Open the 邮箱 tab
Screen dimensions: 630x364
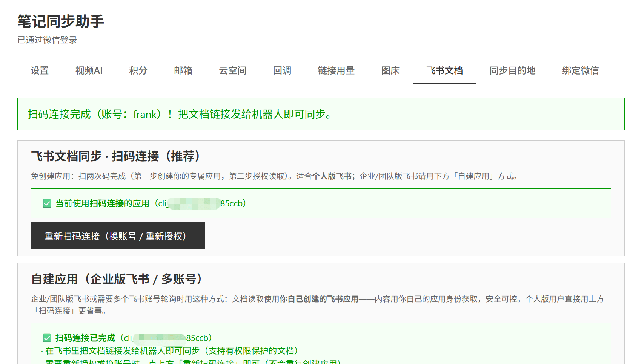[183, 70]
